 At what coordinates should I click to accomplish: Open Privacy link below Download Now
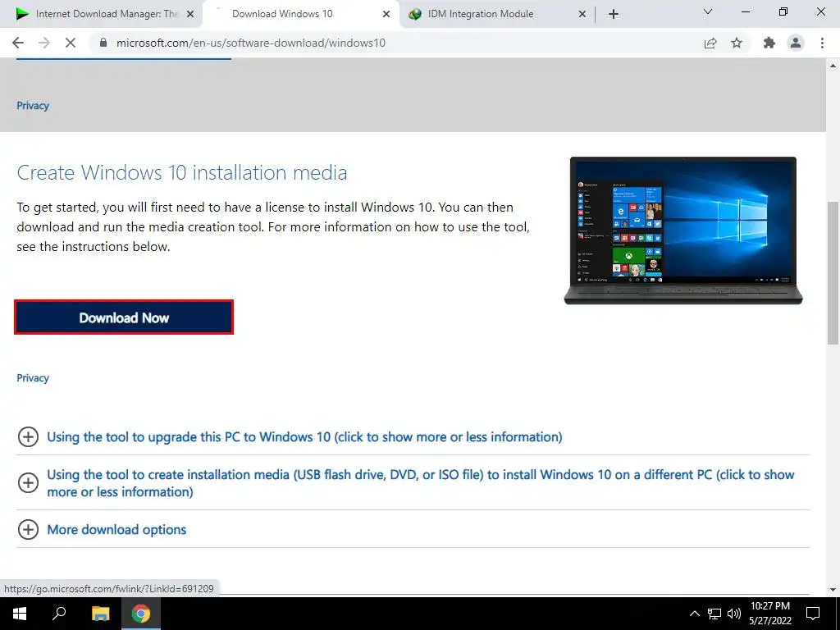pos(33,377)
